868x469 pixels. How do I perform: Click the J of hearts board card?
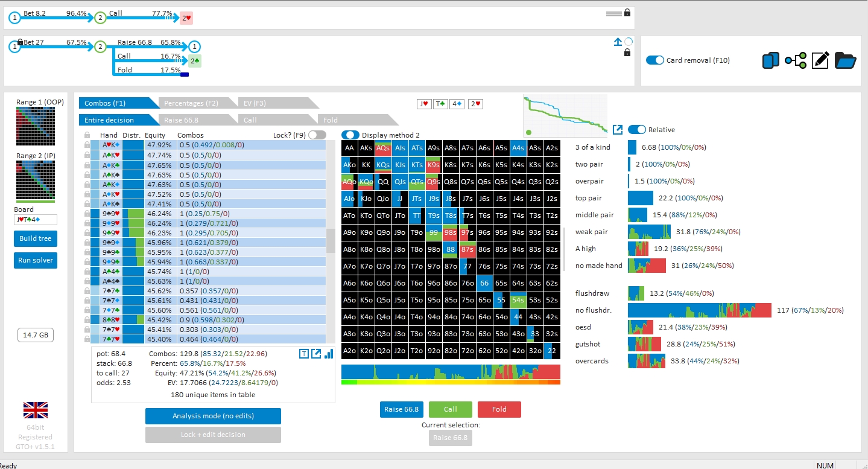tap(424, 104)
